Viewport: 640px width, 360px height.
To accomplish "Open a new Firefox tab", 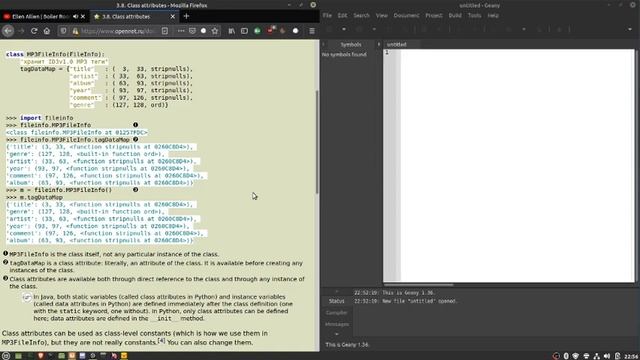I will point(187,16).
